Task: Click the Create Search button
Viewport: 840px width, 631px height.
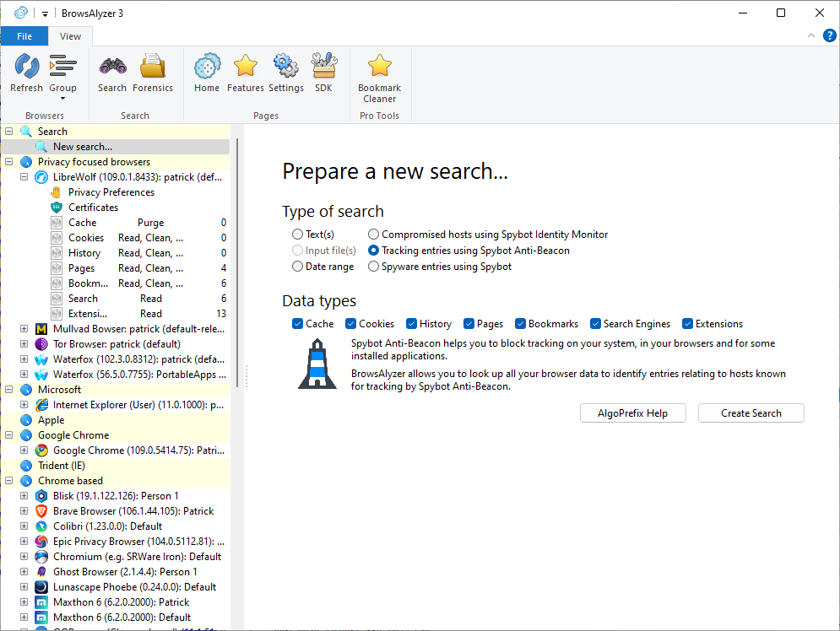Action: [751, 413]
